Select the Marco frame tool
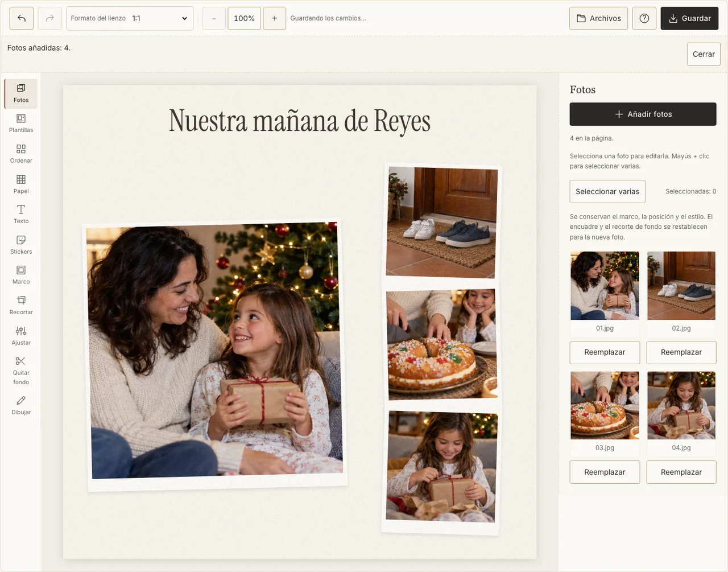The image size is (728, 572). (x=21, y=275)
